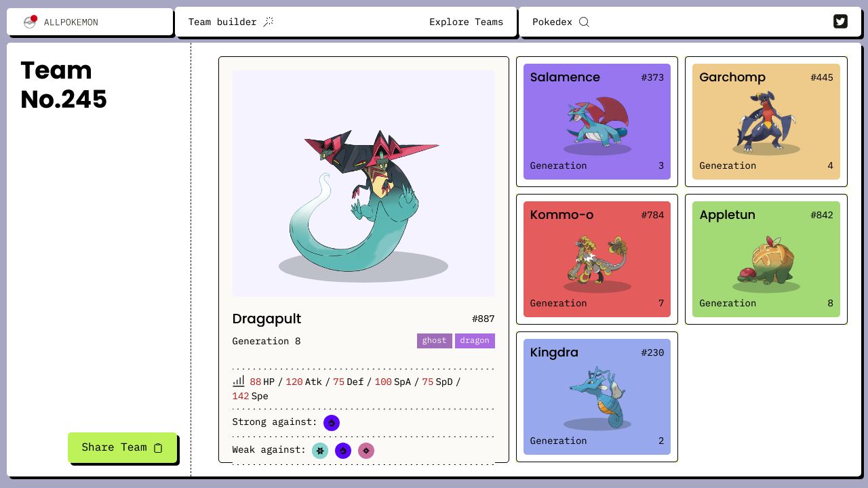Click the Pokedex magnifying glass icon

click(x=584, y=22)
